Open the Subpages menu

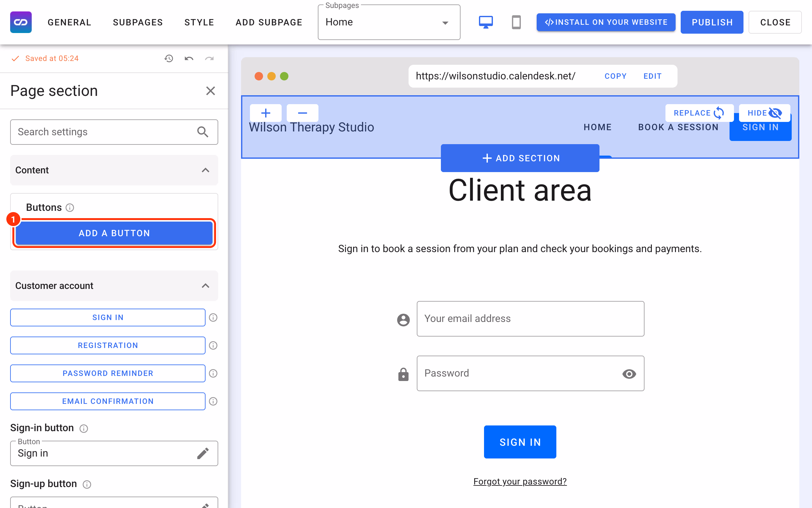138,22
